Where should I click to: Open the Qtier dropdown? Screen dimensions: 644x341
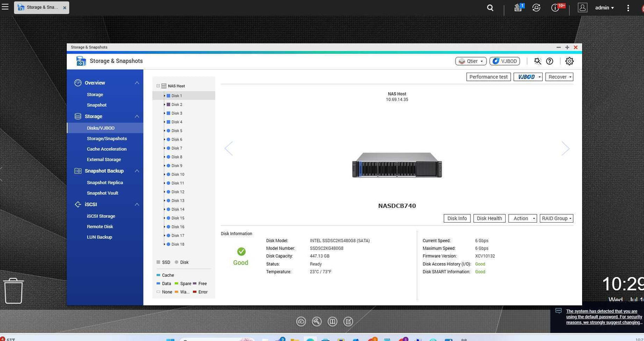(x=471, y=61)
